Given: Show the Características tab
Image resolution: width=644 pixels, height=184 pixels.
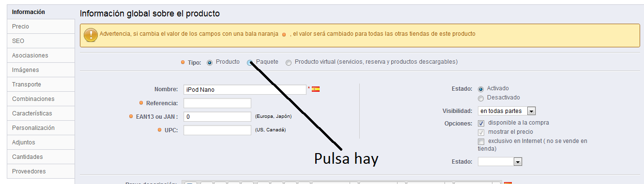Looking at the screenshot, I should coord(41,113).
